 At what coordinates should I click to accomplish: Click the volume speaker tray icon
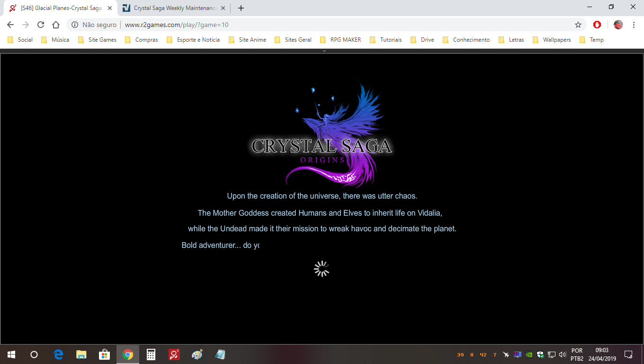563,354
